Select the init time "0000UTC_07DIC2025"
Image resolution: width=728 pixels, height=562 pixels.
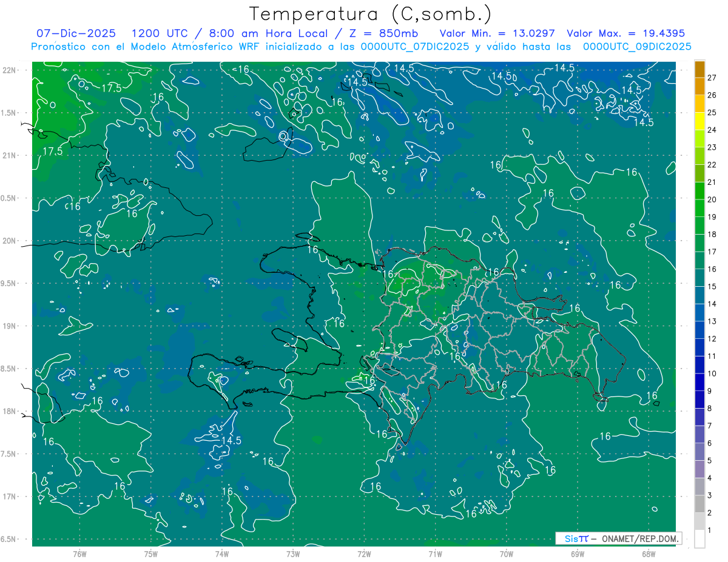415,47
